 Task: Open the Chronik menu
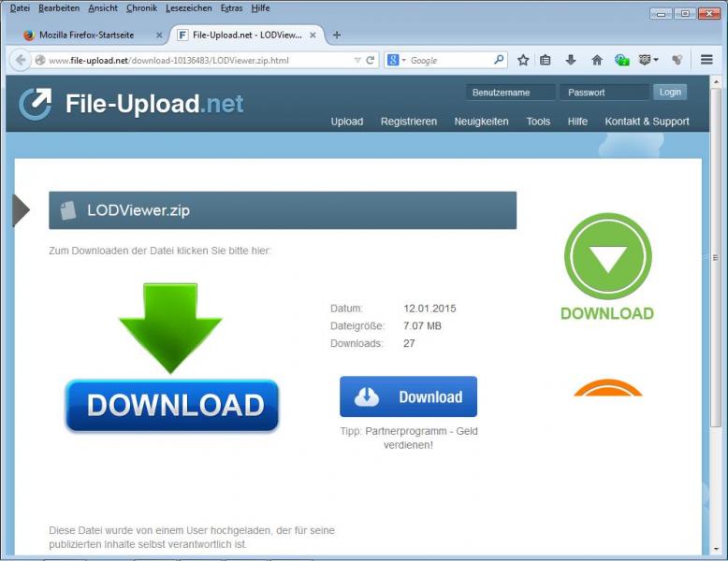click(141, 7)
